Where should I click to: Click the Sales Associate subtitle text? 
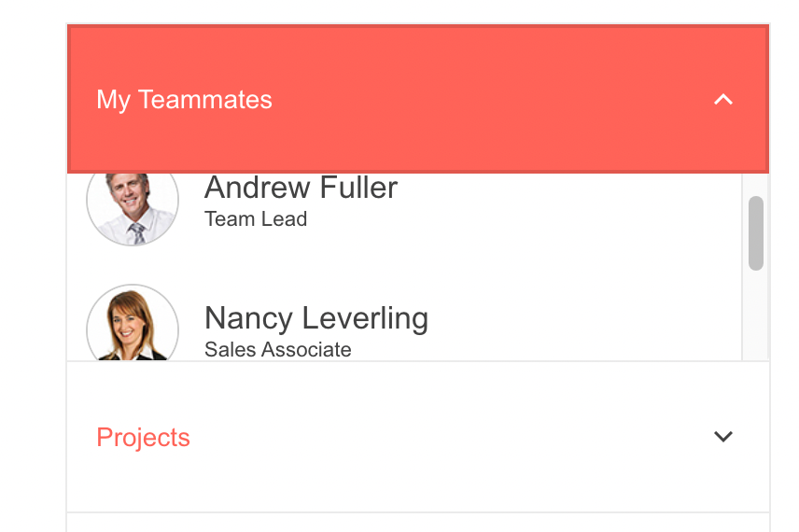click(277, 350)
